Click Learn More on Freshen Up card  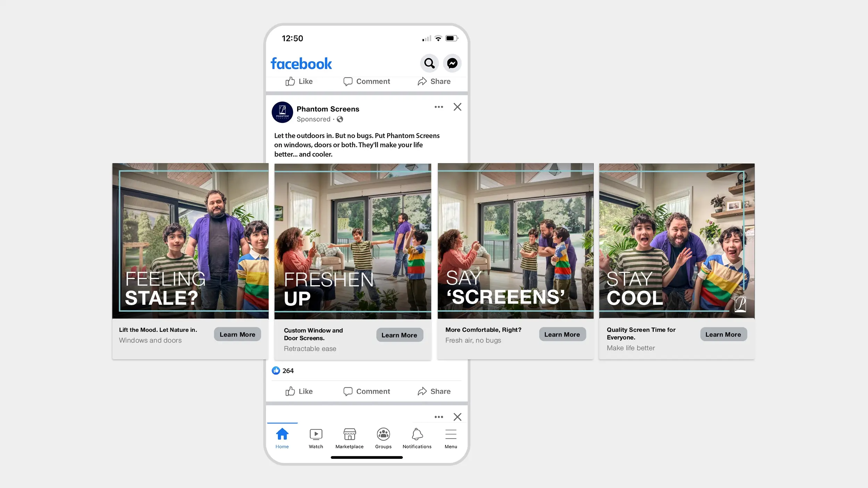[399, 335]
